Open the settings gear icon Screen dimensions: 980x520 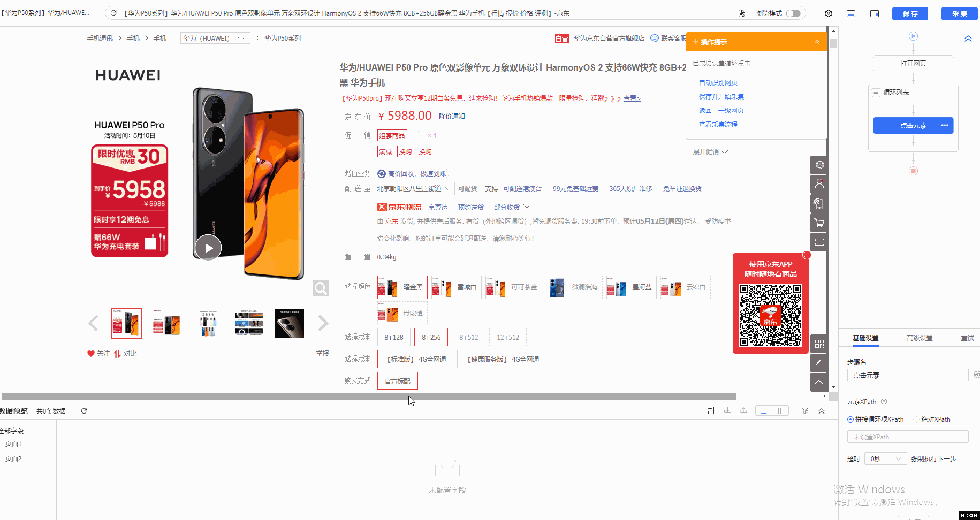pyautogui.click(x=829, y=13)
